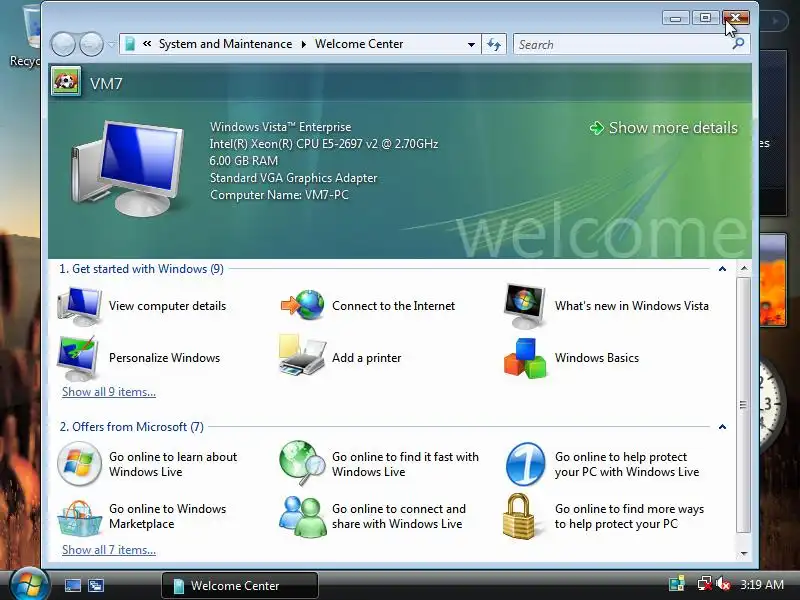Click the find it fast globe magnifier icon
Image resolution: width=800 pixels, height=600 pixels.
click(303, 463)
